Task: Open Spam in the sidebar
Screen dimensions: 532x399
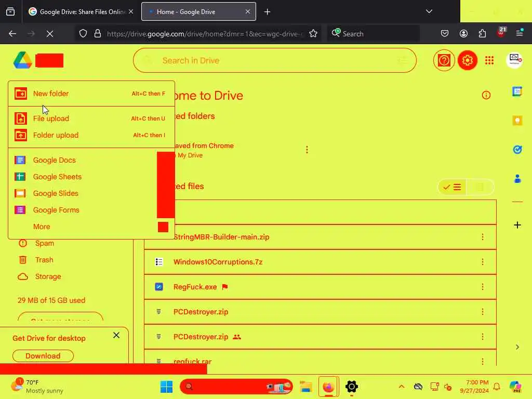Action: click(x=45, y=243)
